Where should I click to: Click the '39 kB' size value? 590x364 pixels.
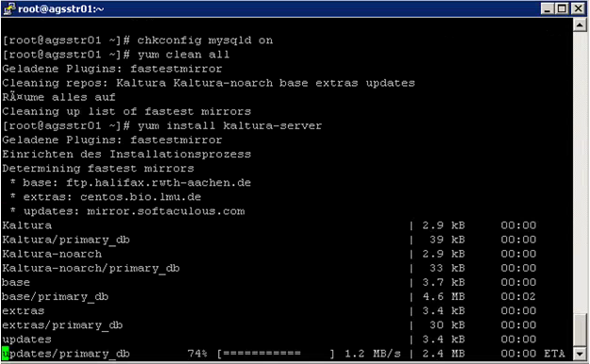(x=447, y=240)
